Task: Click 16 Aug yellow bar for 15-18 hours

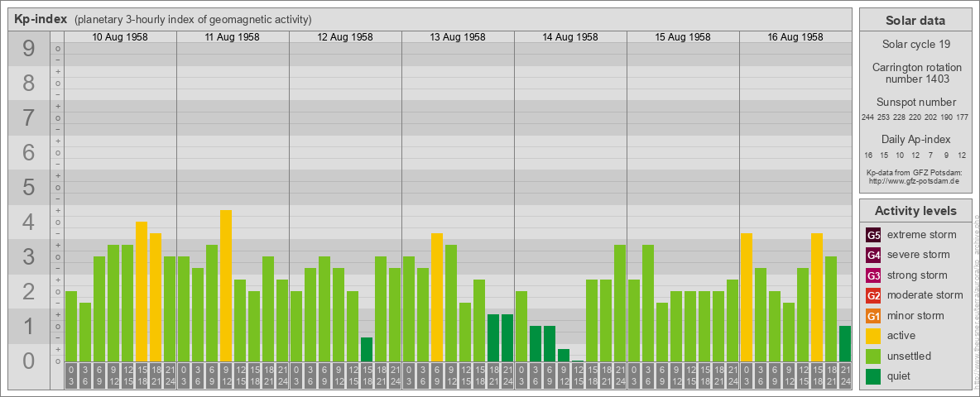Action: coord(816,298)
